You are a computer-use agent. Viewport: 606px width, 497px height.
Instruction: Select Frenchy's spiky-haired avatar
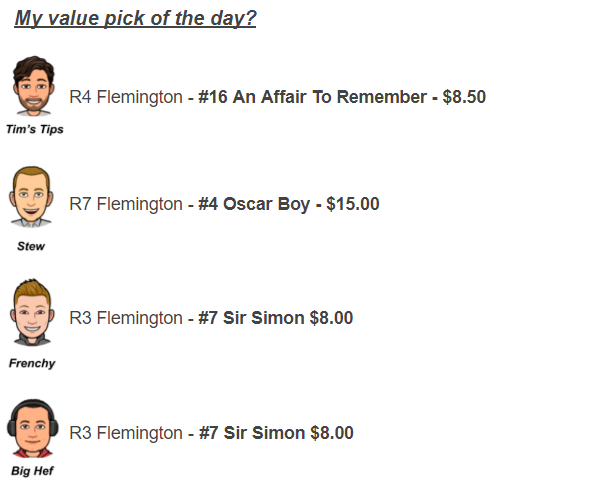click(x=32, y=312)
